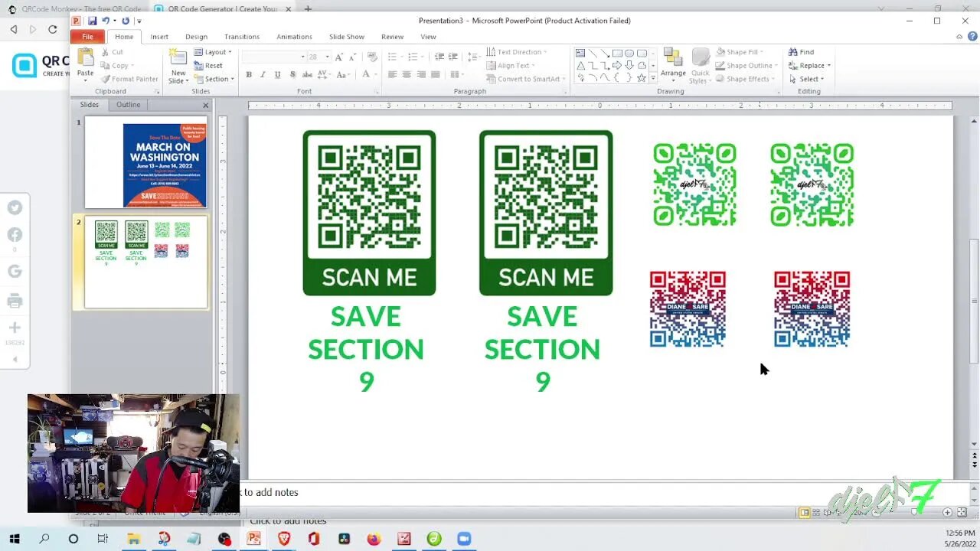
Task: Click the Format Painter button
Action: coord(129,79)
